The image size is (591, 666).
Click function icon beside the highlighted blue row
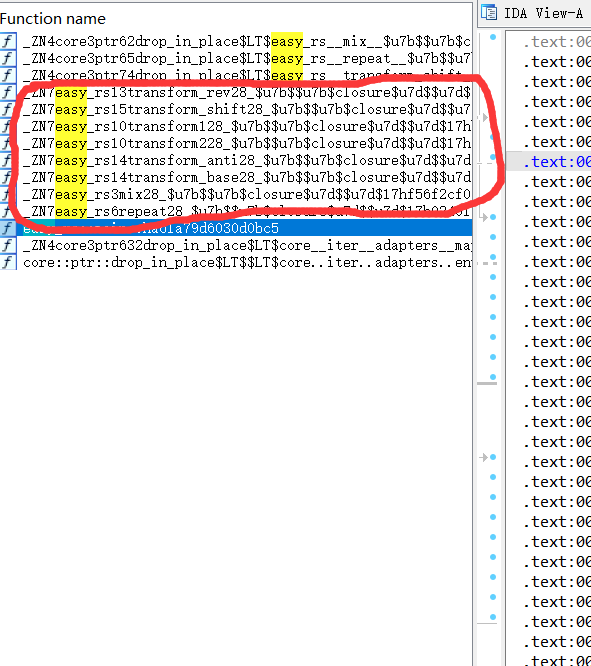click(8, 228)
